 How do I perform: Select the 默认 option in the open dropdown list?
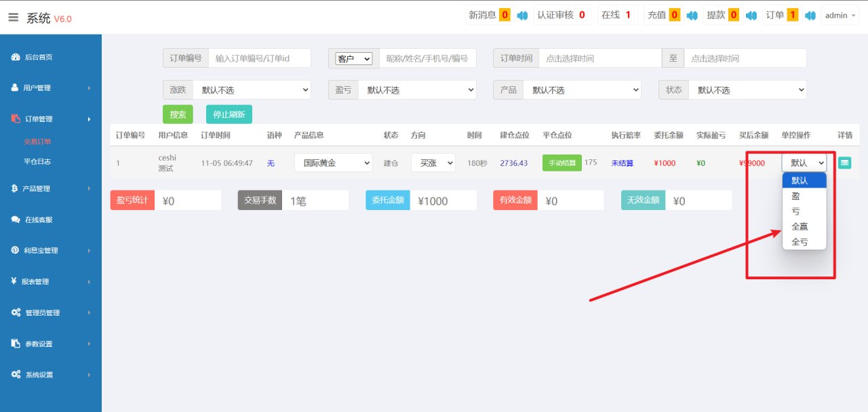[x=804, y=180]
